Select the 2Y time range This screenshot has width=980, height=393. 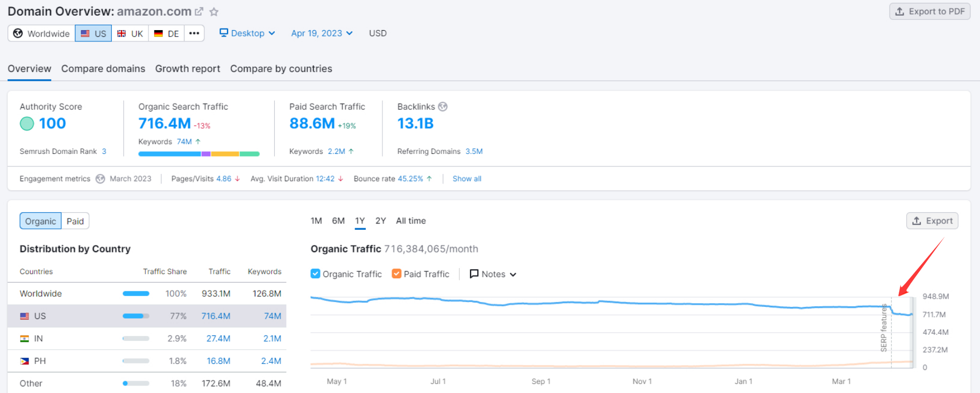(x=381, y=221)
